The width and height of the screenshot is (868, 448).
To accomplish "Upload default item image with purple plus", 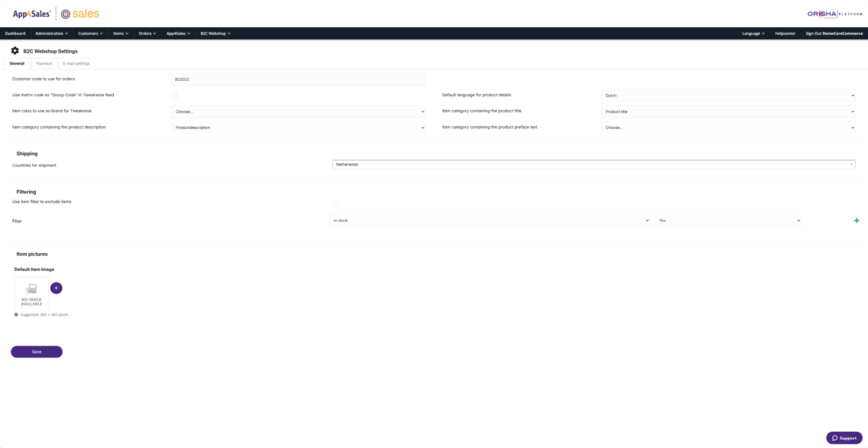I will click(x=56, y=288).
